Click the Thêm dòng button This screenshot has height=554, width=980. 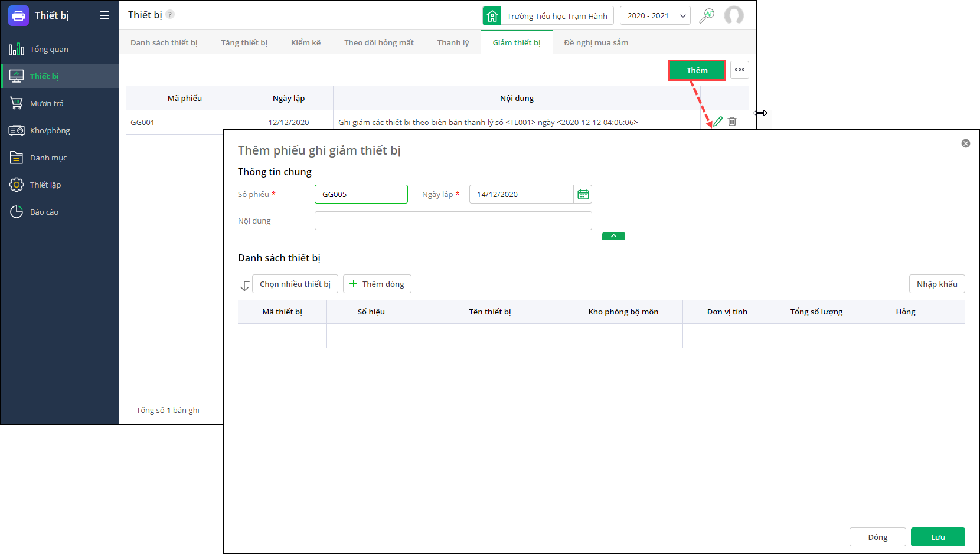click(x=377, y=284)
